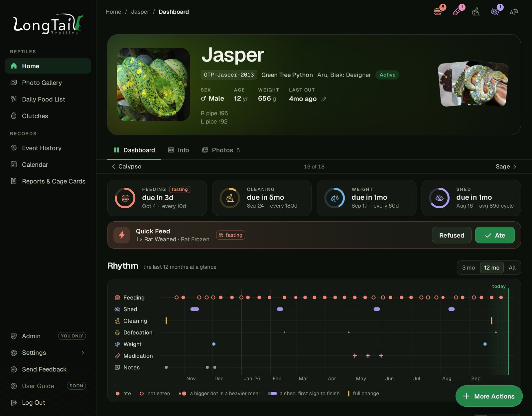Image resolution: width=532 pixels, height=416 pixels.
Task: Mark the quick feed as Refused
Action: coord(452,235)
